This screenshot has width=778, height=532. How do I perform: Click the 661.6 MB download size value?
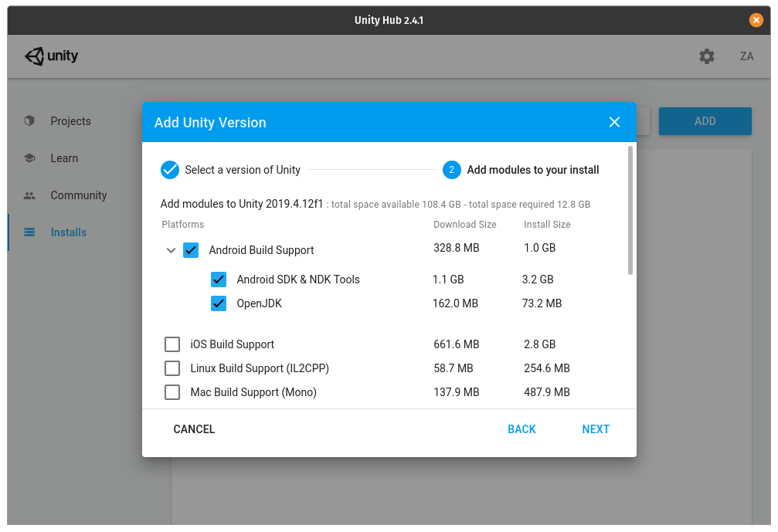click(x=457, y=344)
